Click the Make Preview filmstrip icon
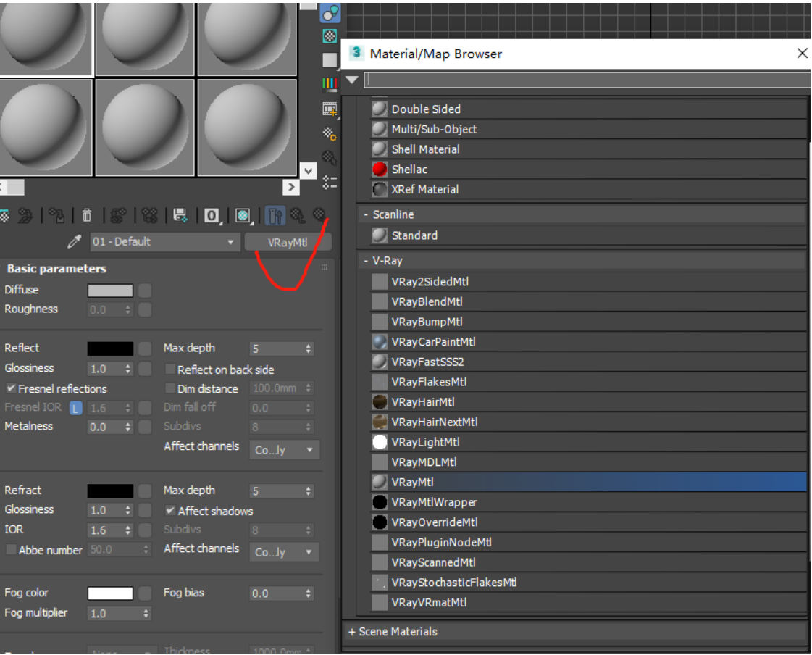812x655 pixels. (x=330, y=109)
